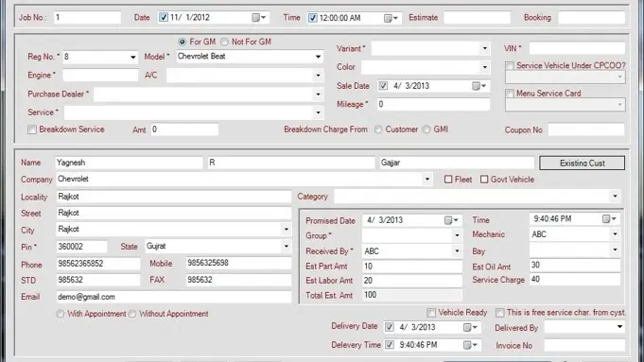Image resolution: width=644 pixels, height=362 pixels.
Task: Expand the Bay dropdown
Action: coord(615,250)
